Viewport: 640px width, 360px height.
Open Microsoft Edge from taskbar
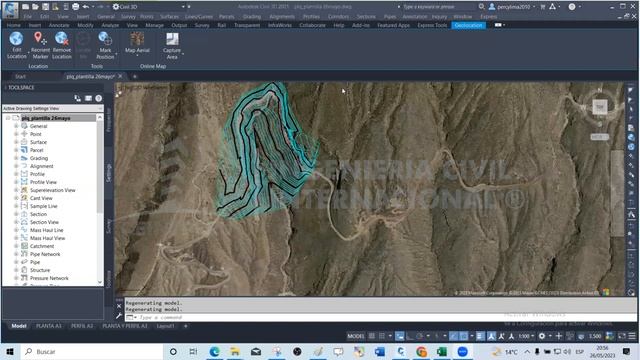point(214,351)
